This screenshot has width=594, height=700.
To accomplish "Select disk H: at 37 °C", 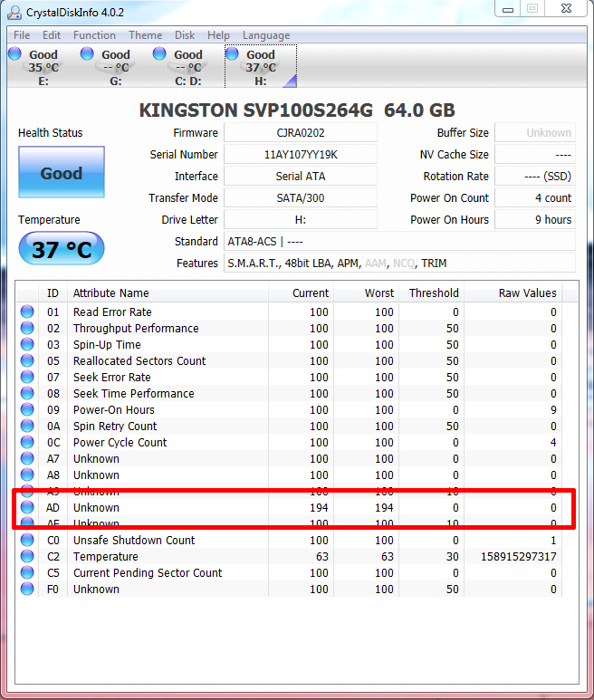I will pyautogui.click(x=261, y=66).
